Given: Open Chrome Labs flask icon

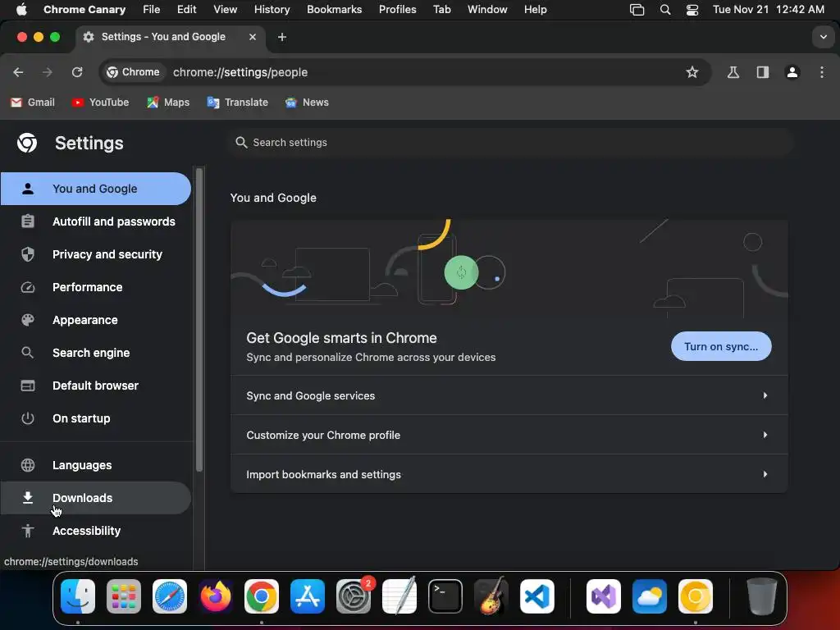Looking at the screenshot, I should tap(733, 72).
